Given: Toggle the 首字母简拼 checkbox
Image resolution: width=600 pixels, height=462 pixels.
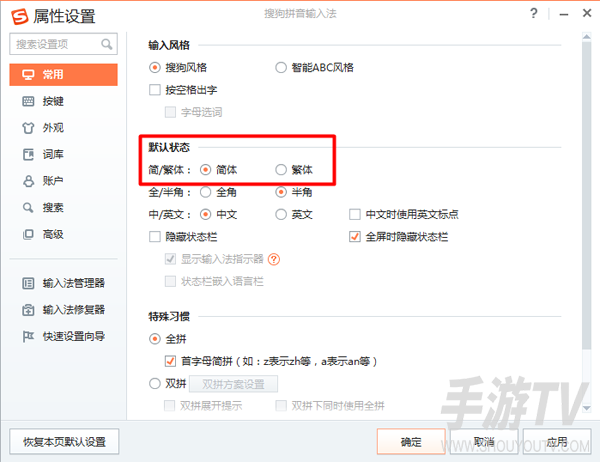Looking at the screenshot, I should point(170,361).
